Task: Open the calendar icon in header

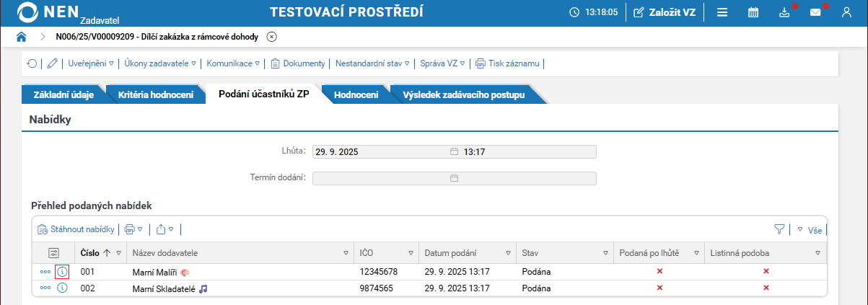Action: click(753, 12)
